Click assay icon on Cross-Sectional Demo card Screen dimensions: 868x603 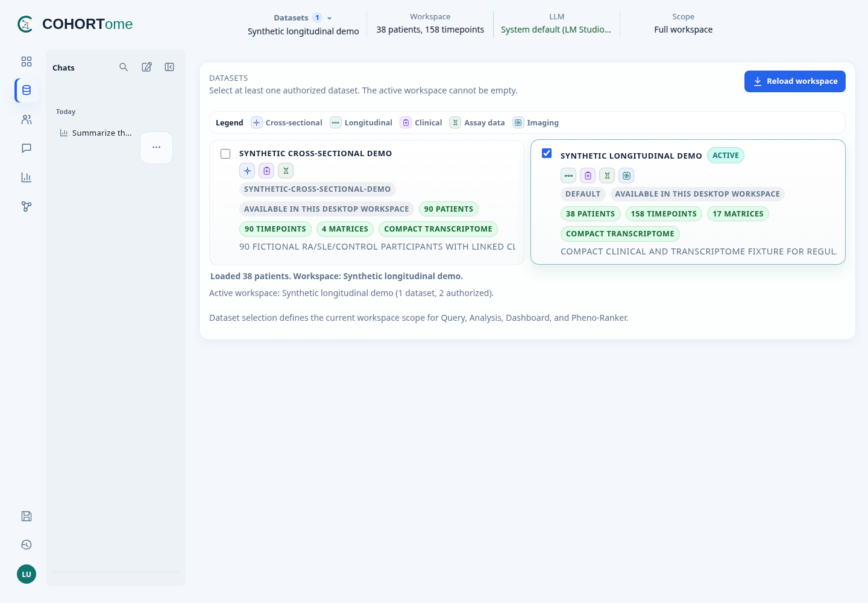click(x=286, y=171)
